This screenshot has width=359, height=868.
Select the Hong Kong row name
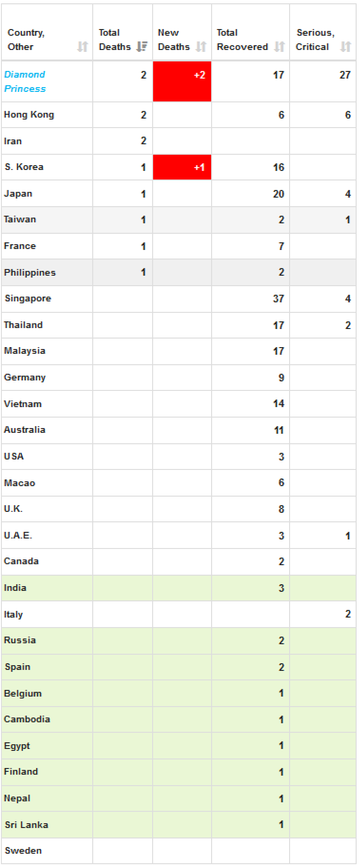pos(29,115)
